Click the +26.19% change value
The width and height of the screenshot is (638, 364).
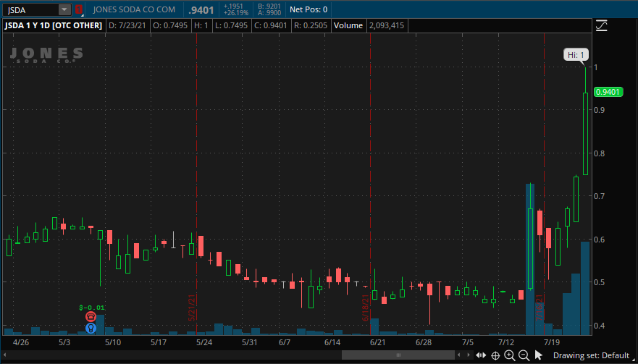[x=236, y=13]
